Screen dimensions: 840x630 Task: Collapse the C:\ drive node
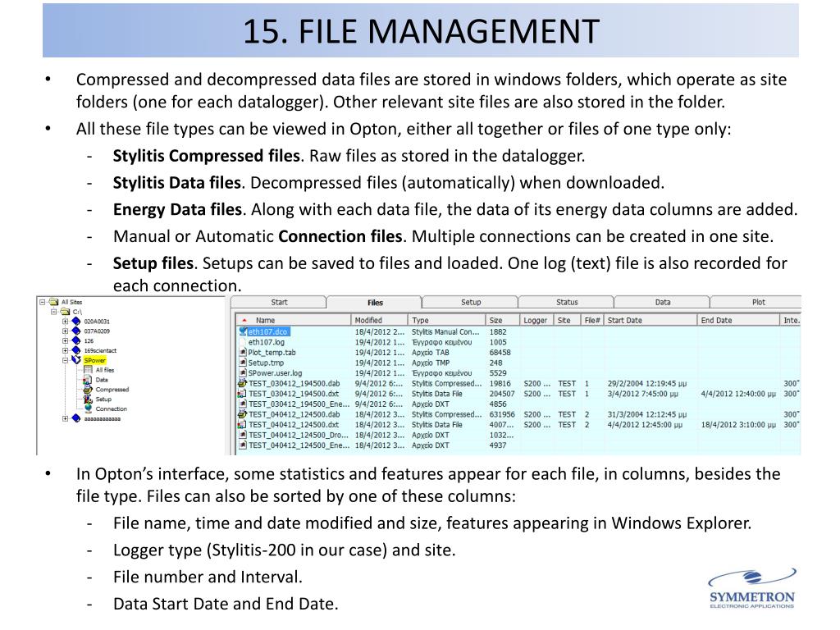[x=53, y=311]
